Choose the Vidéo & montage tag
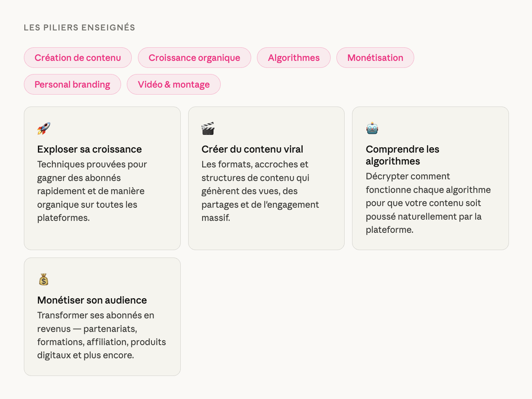The height and width of the screenshot is (399, 532). point(174,84)
